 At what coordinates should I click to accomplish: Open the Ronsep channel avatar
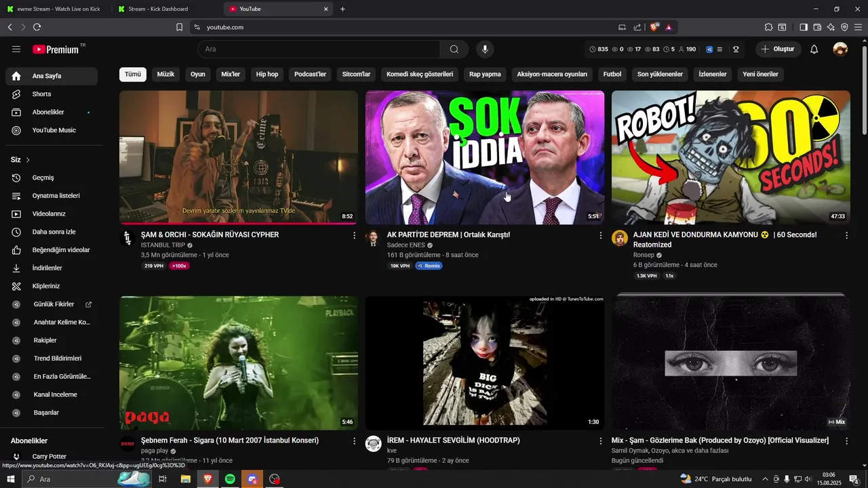(x=619, y=238)
